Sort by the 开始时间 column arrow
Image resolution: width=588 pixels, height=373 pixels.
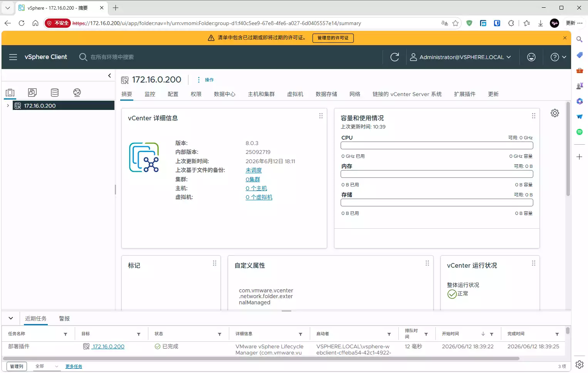coord(483,334)
